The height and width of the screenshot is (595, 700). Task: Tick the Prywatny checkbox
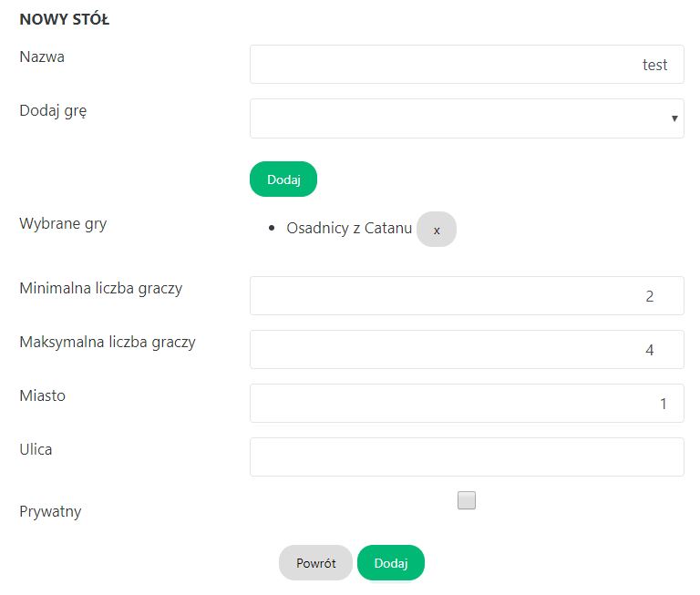[x=467, y=500]
